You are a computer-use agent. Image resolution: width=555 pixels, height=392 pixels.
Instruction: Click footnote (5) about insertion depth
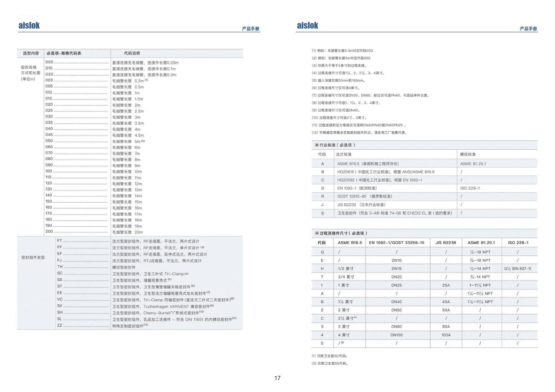[339, 80]
